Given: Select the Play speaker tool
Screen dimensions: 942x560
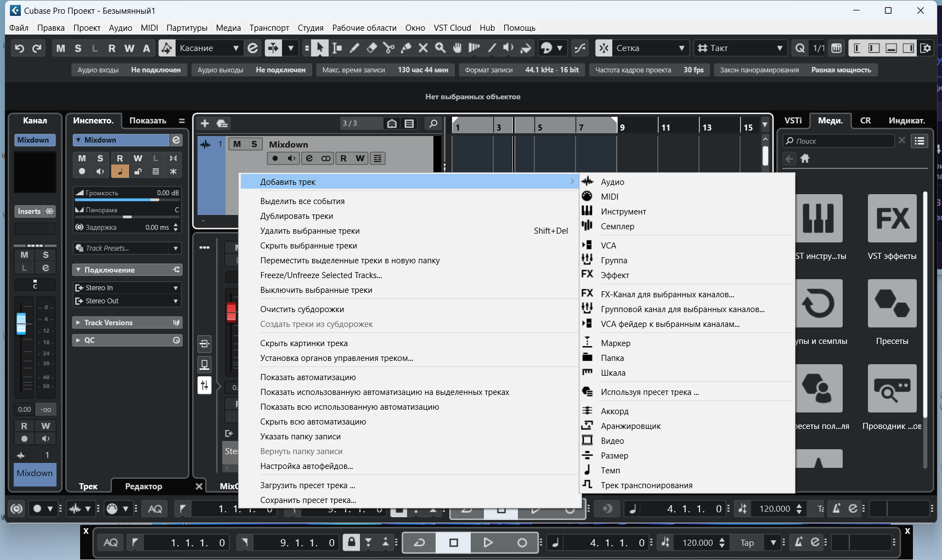Looking at the screenshot, I should [509, 48].
